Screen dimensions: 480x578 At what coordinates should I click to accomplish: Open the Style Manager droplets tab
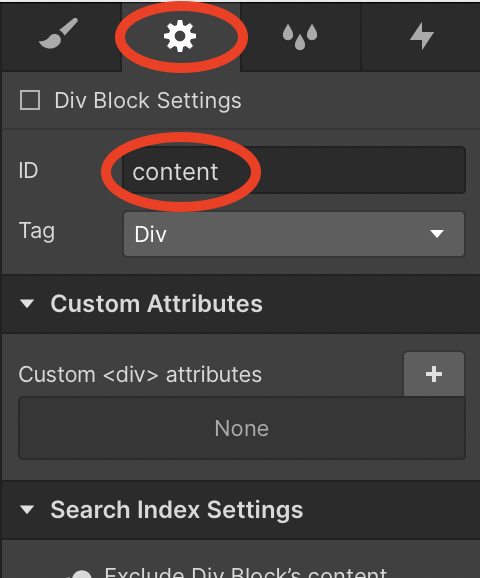click(300, 36)
